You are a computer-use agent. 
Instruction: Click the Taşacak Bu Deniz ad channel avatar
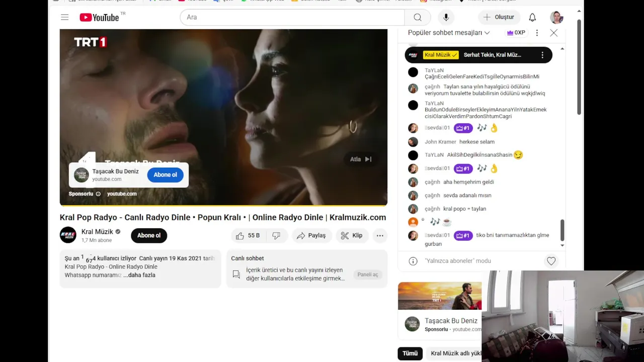click(x=82, y=175)
